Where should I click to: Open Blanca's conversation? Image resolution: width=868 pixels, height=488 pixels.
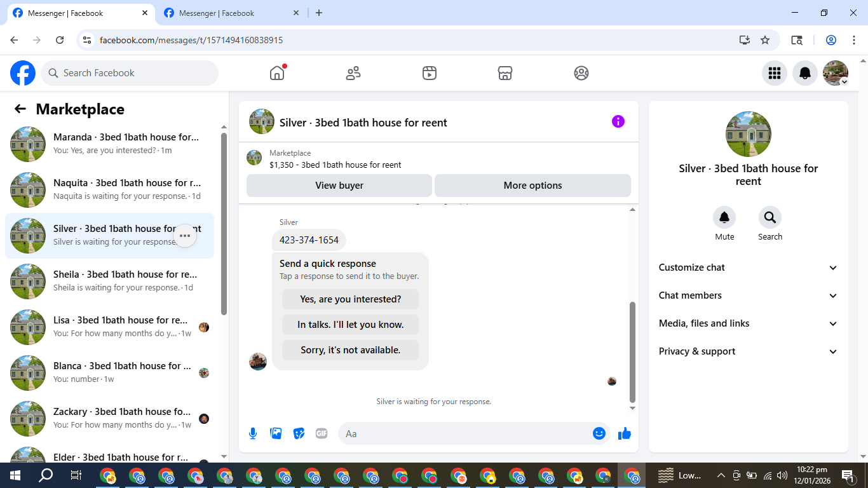109,373
